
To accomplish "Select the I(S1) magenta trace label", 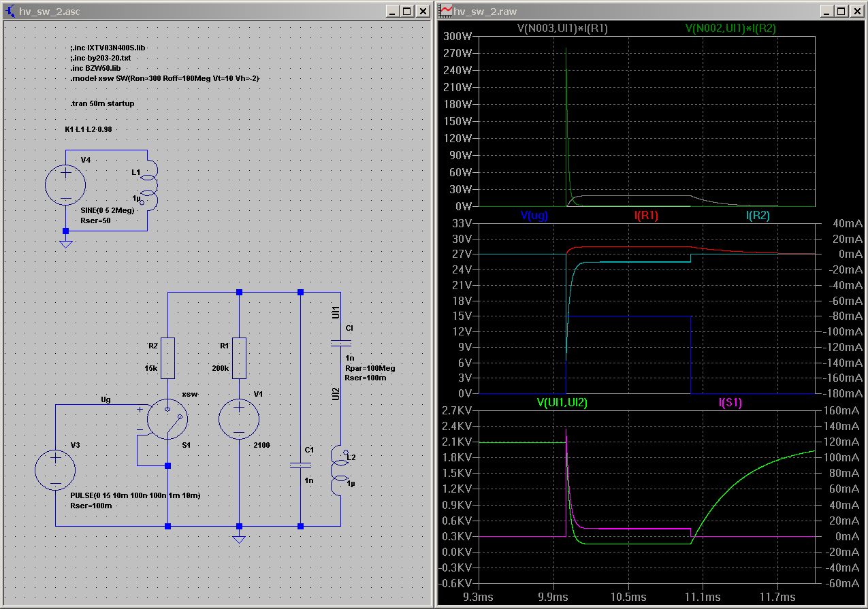I will point(730,402).
